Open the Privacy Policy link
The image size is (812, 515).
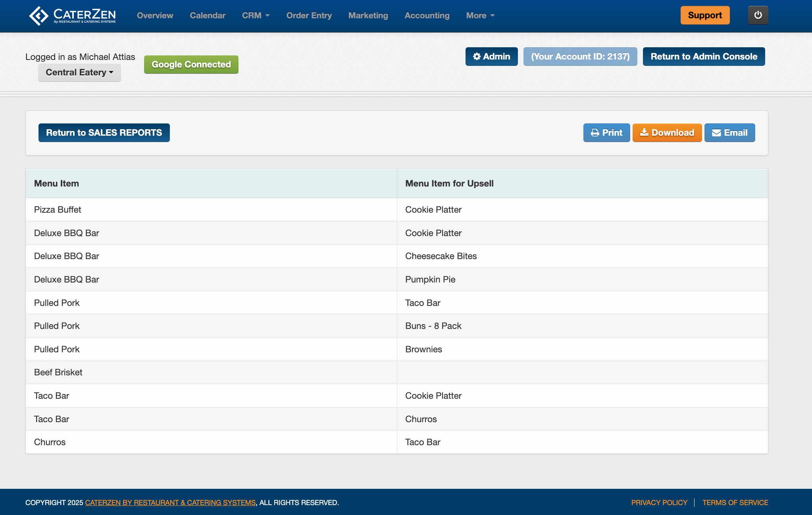[659, 502]
